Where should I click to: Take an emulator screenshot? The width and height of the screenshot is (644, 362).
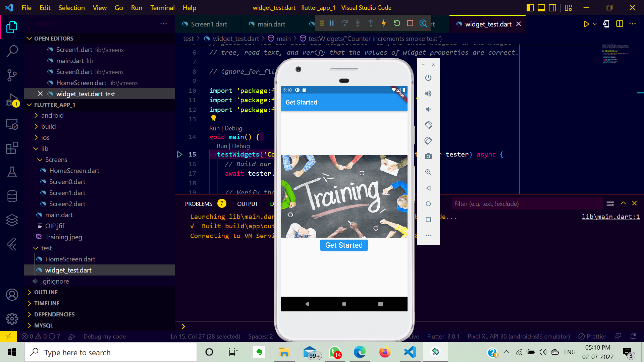pyautogui.click(x=428, y=157)
